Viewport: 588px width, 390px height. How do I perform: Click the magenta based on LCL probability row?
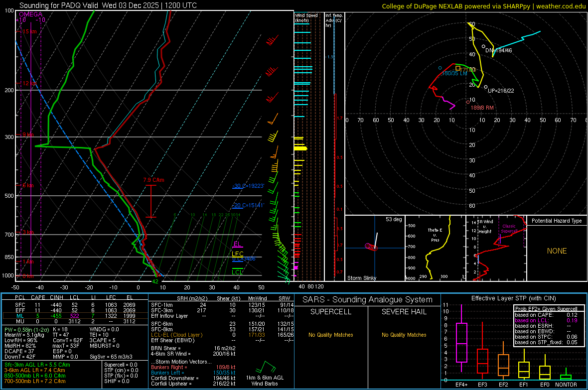(x=546, y=320)
